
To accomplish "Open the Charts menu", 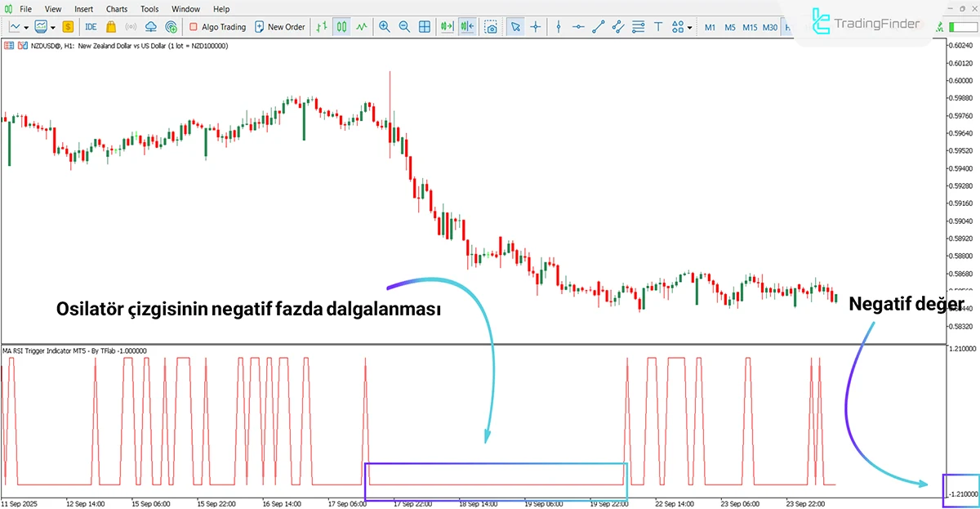I will tap(116, 9).
